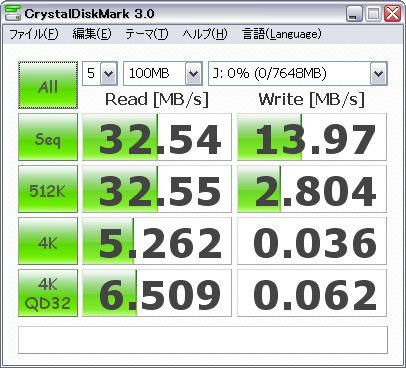The height and width of the screenshot is (368, 406).
Task: Start the 4K QD32 benchmark test
Action: (x=48, y=293)
